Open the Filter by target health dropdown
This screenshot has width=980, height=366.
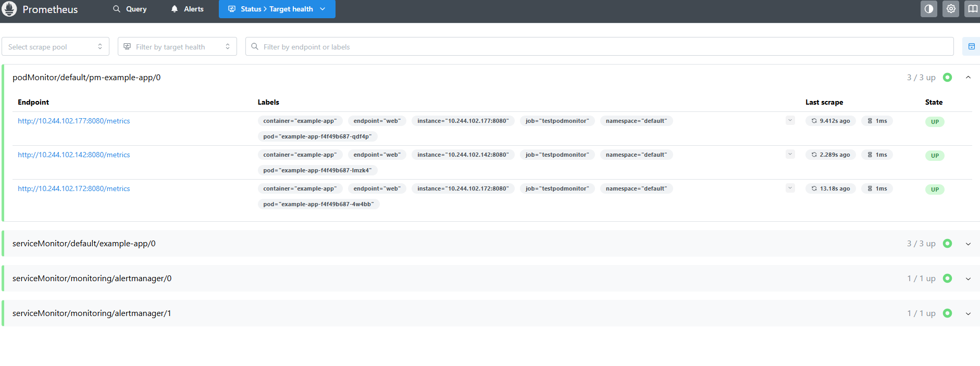pos(177,46)
